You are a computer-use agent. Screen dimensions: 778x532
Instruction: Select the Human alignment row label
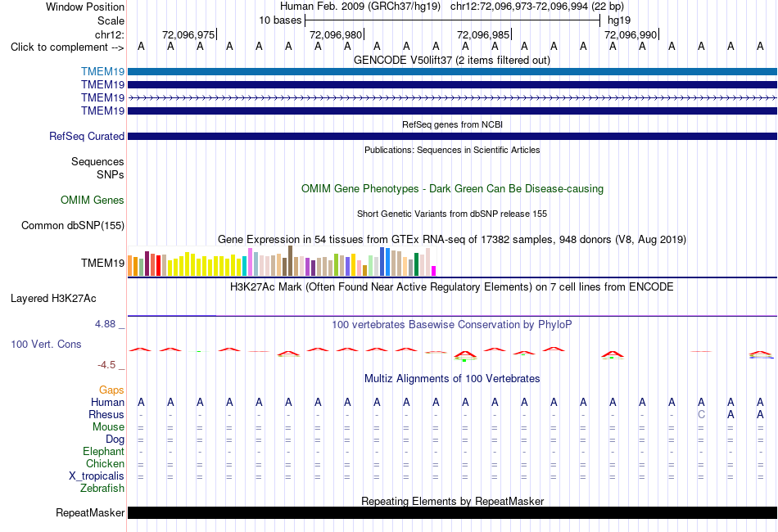pyautogui.click(x=107, y=402)
